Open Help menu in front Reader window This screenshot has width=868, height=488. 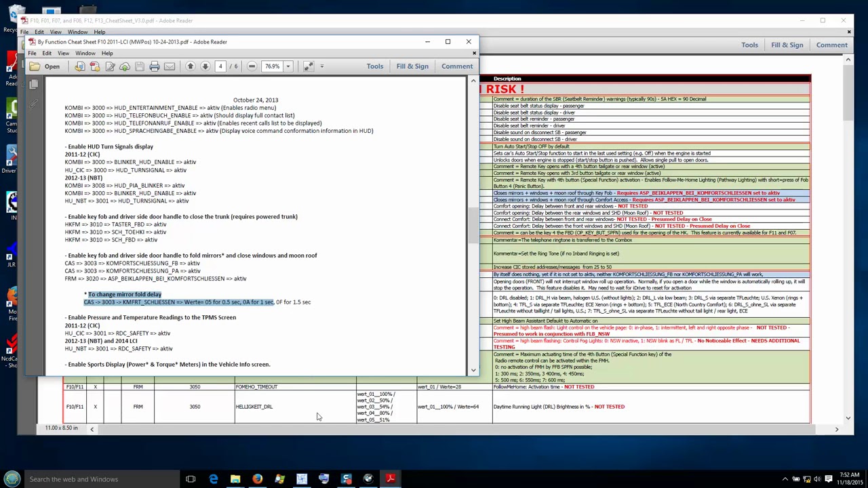(107, 53)
